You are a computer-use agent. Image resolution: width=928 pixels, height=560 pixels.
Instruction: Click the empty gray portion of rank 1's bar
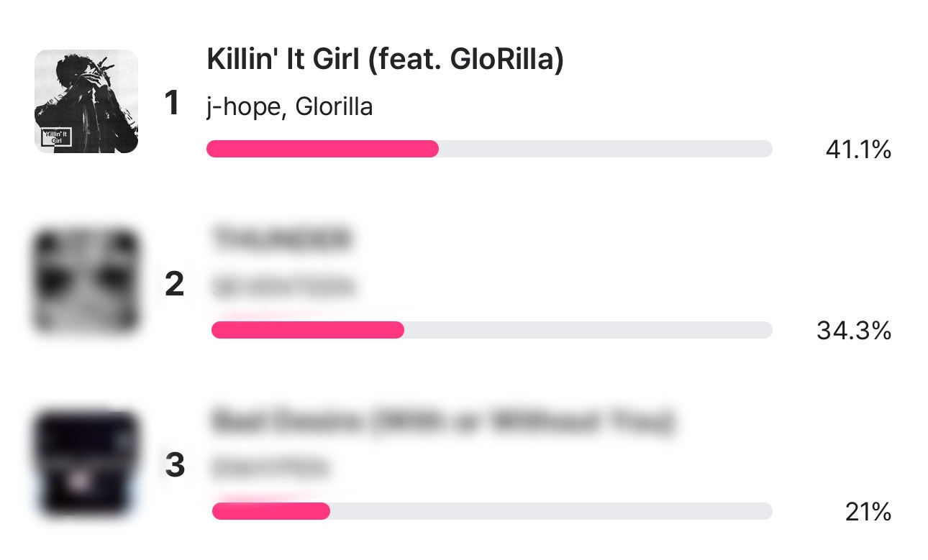(x=604, y=148)
